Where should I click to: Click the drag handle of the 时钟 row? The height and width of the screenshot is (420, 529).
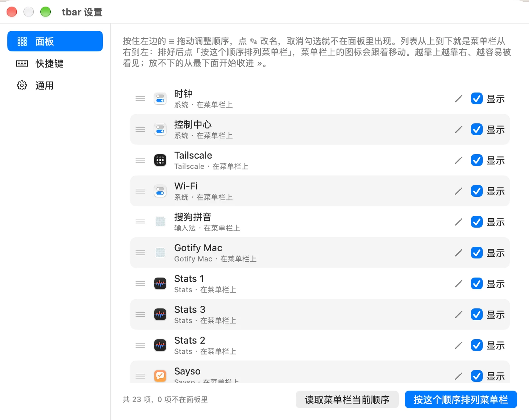(x=140, y=99)
